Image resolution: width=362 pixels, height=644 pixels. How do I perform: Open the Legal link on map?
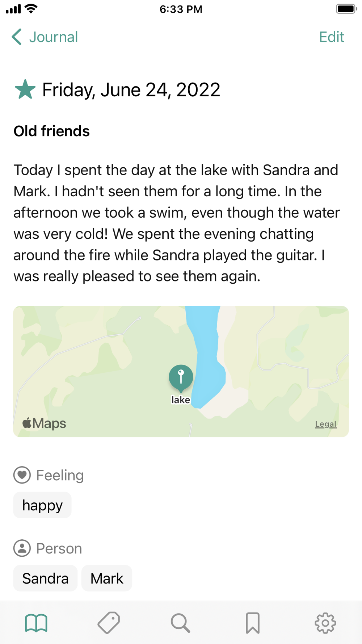pyautogui.click(x=326, y=424)
